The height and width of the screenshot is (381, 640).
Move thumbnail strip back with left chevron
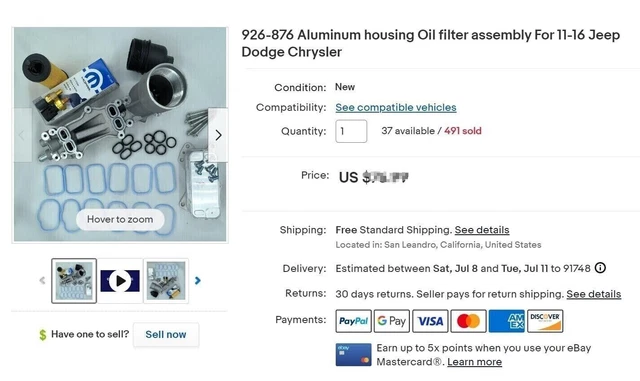click(x=42, y=281)
